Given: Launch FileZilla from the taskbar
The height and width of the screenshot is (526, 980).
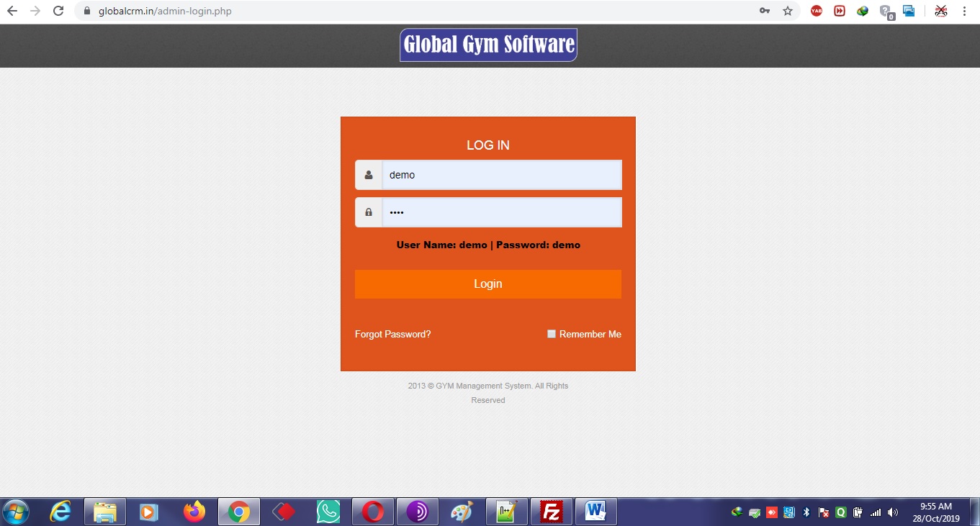Looking at the screenshot, I should tap(551, 512).
